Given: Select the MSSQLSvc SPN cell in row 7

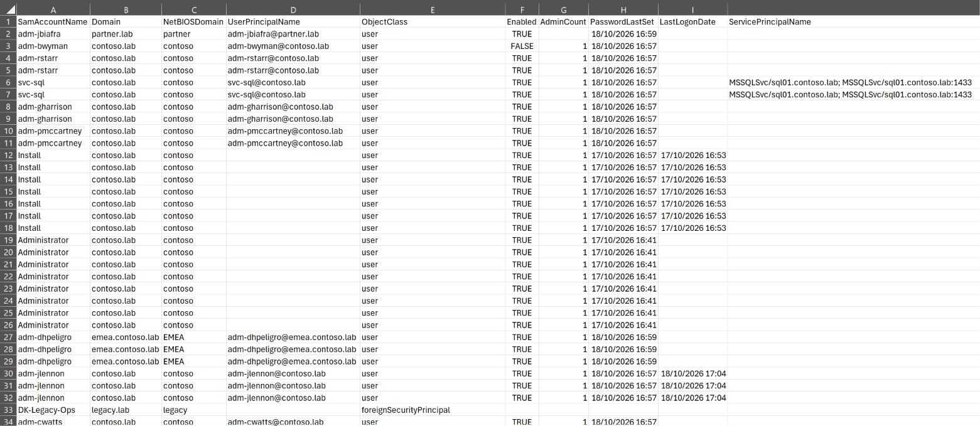Looking at the screenshot, I should [x=853, y=95].
